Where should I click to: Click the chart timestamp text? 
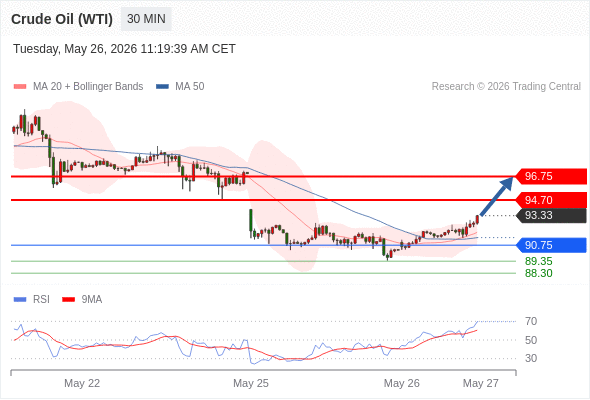click(124, 49)
